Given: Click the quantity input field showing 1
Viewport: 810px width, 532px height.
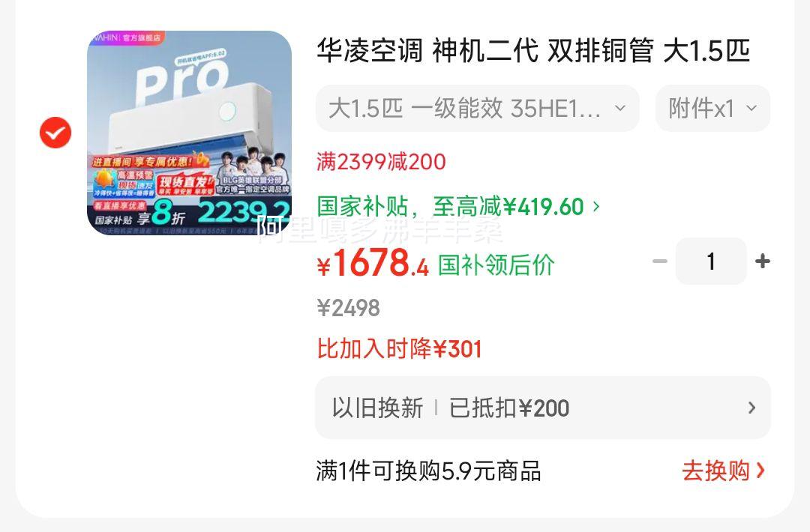Looking at the screenshot, I should pos(711,261).
